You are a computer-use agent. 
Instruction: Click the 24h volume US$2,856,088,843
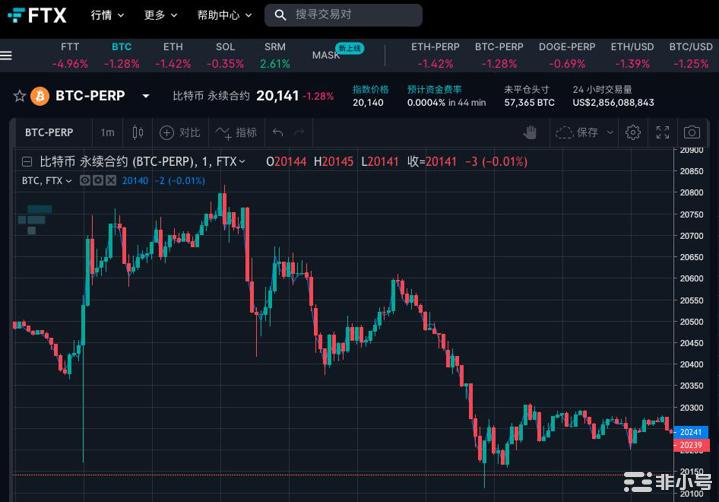tap(613, 103)
